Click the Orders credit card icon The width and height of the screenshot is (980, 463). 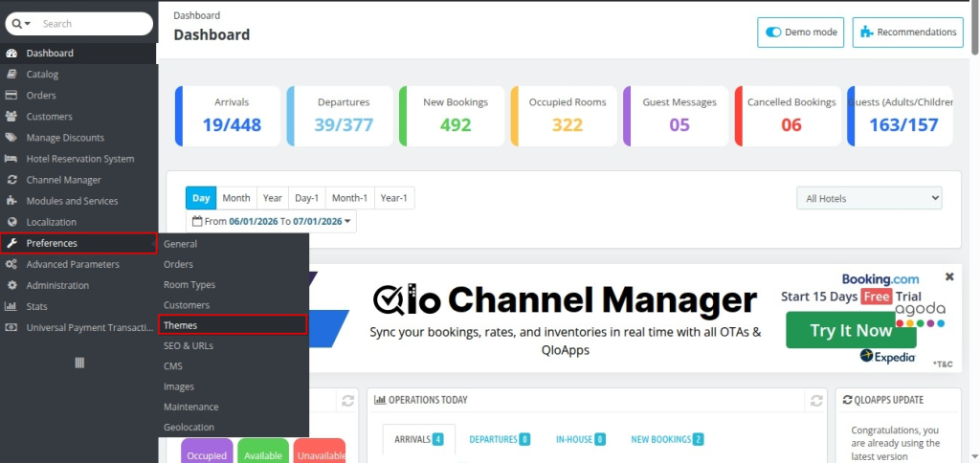point(11,96)
